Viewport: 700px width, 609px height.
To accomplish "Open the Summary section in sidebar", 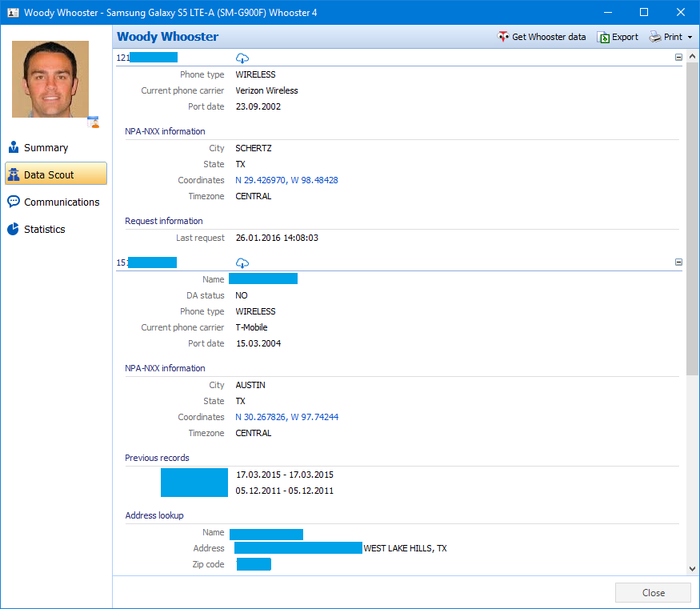I will (x=46, y=148).
